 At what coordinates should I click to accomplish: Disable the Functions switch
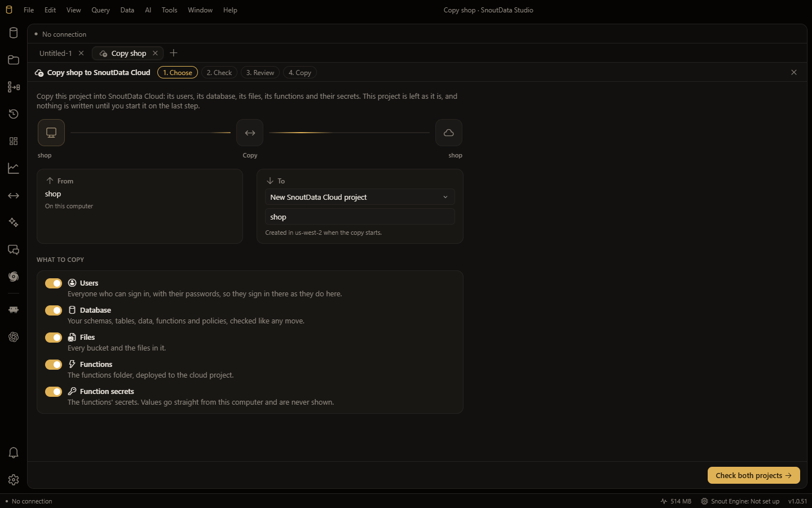coord(54,365)
